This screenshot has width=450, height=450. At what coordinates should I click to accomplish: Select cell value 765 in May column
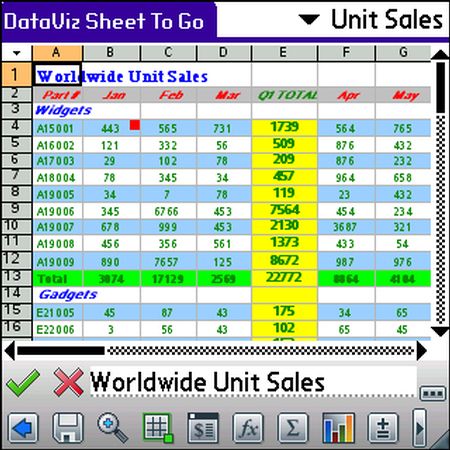[x=403, y=128]
